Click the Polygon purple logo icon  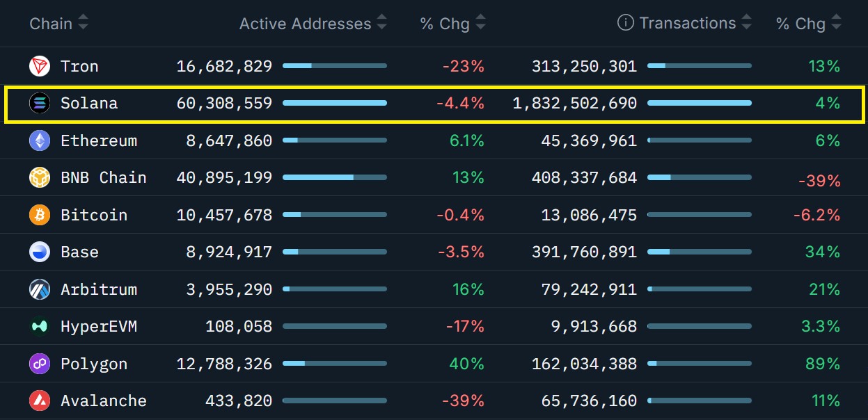pyautogui.click(x=40, y=364)
